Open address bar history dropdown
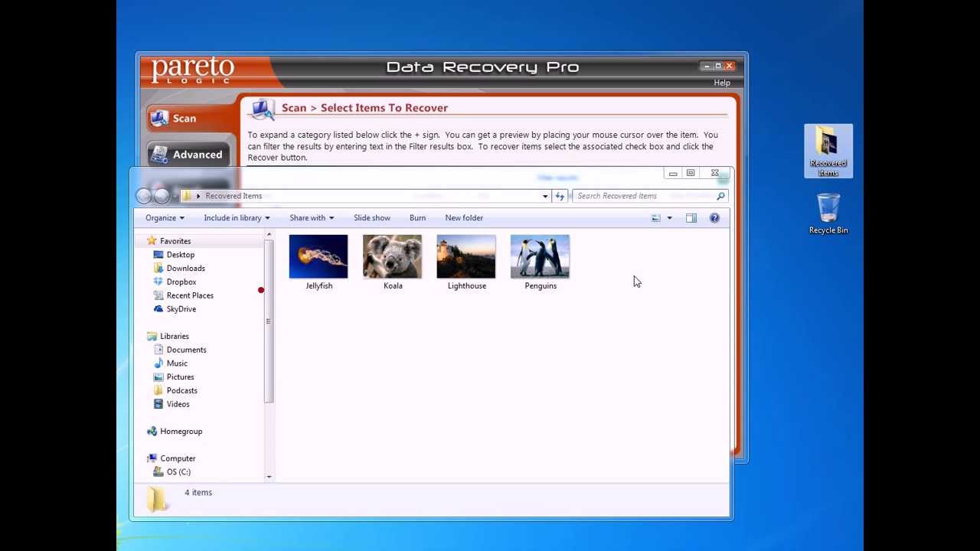The height and width of the screenshot is (551, 980). point(545,196)
